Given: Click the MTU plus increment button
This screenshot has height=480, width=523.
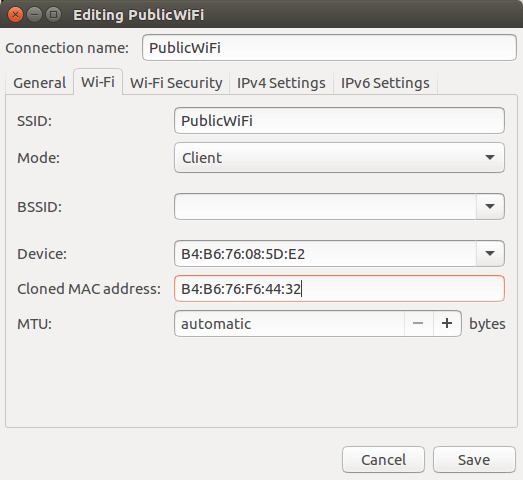Looking at the screenshot, I should click(x=447, y=323).
